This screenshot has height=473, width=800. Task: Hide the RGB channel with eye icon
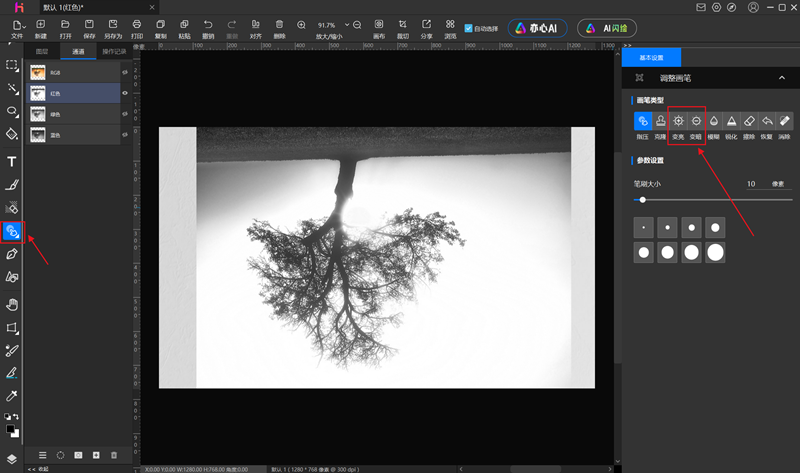[x=125, y=72]
